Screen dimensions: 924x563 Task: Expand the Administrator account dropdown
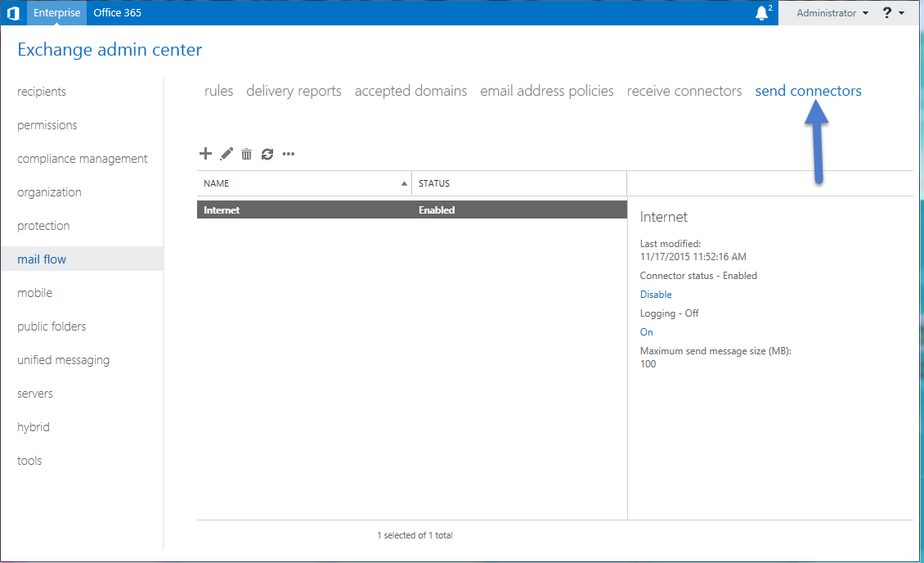829,12
